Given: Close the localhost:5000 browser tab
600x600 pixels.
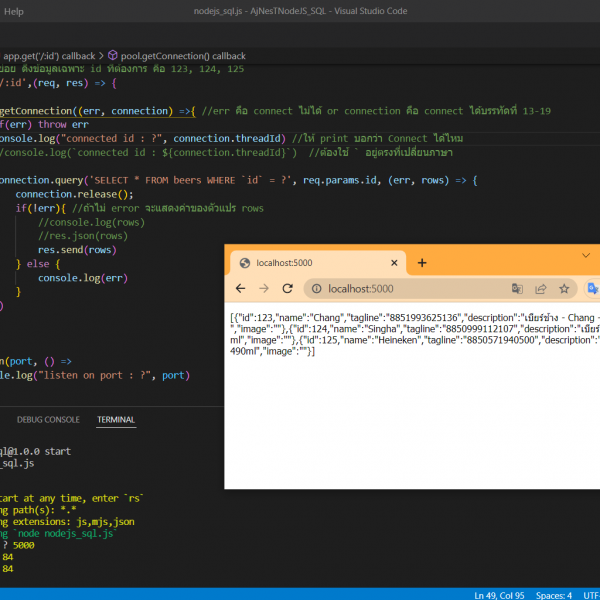Looking at the screenshot, I should (x=394, y=263).
